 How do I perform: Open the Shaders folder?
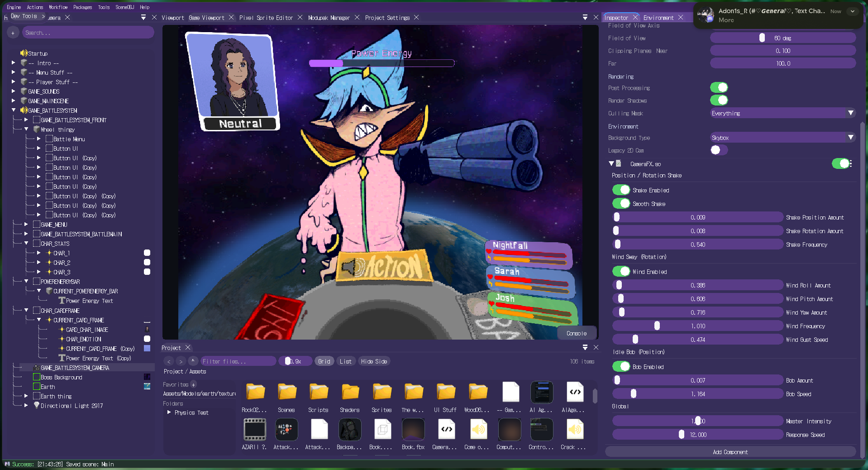coord(350,398)
